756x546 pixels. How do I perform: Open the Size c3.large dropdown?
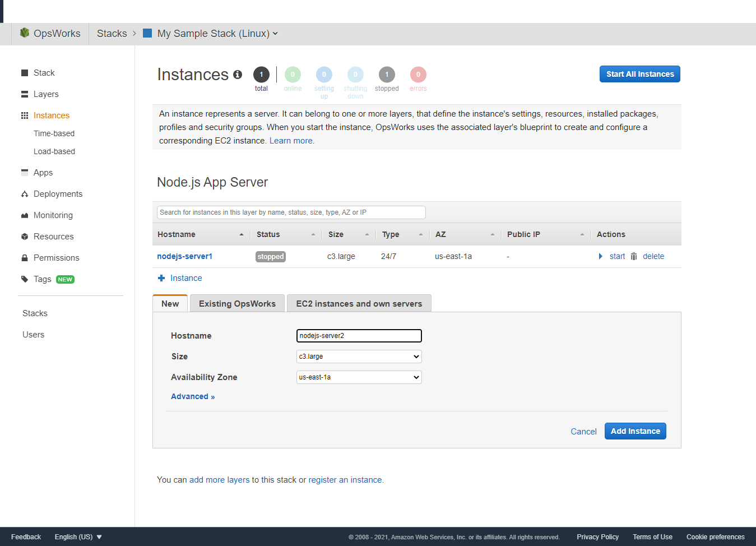(359, 357)
